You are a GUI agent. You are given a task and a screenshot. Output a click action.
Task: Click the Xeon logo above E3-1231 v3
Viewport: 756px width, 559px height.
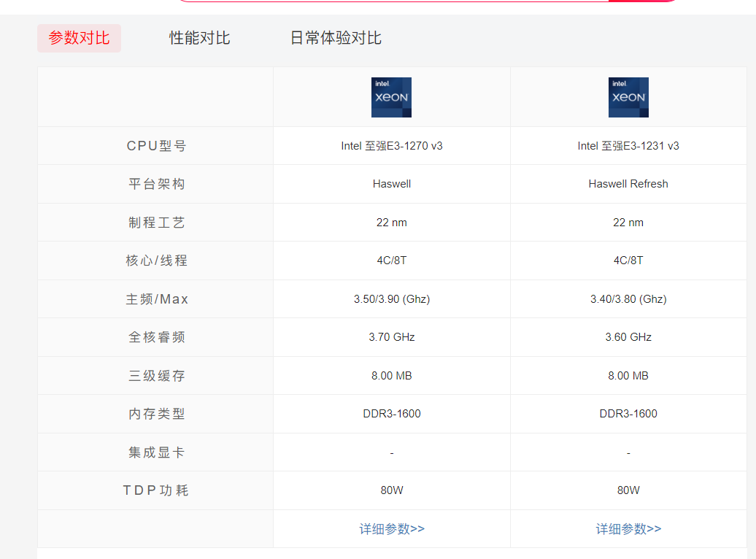coord(628,98)
